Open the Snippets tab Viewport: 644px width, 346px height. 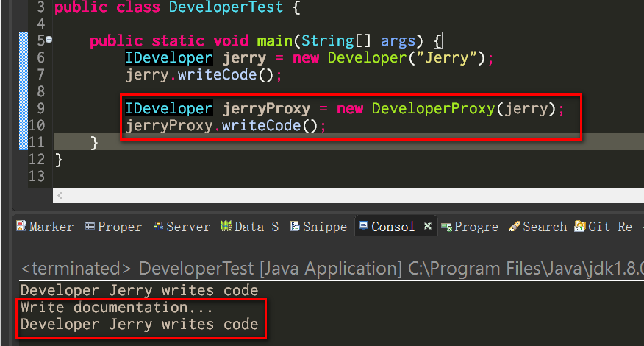[x=319, y=226]
